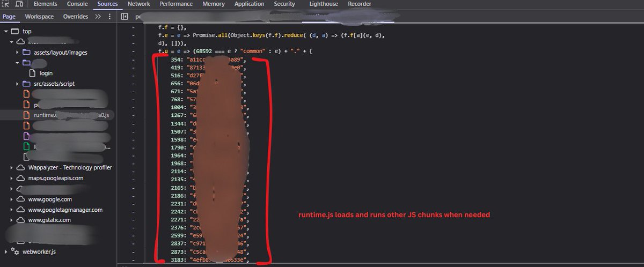Open the Security tab
644x267 pixels.
[x=284, y=4]
